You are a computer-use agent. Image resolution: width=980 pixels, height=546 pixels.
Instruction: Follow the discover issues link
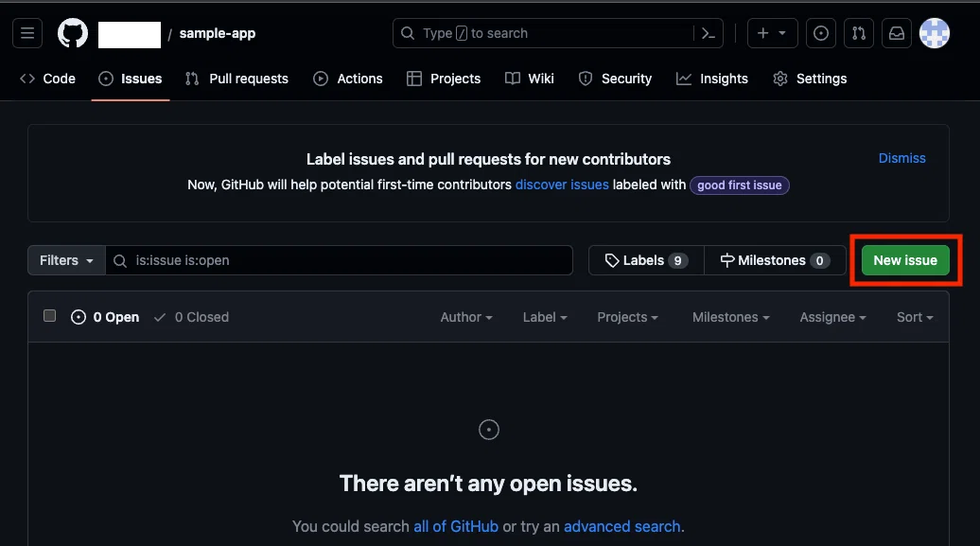tap(562, 185)
